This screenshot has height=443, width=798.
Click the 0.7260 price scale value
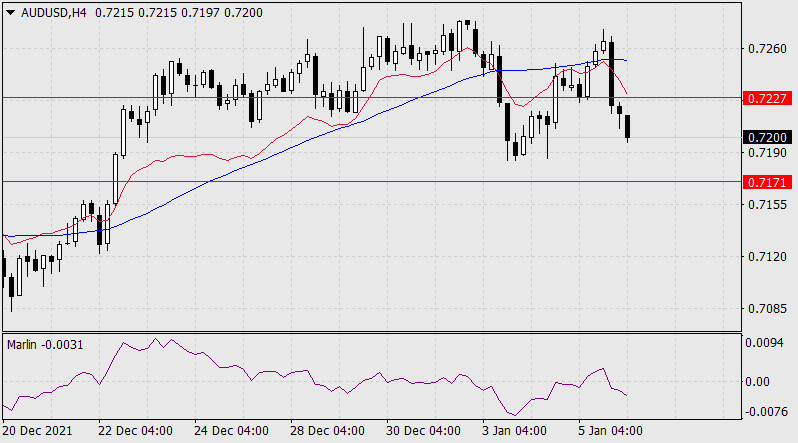pos(767,49)
